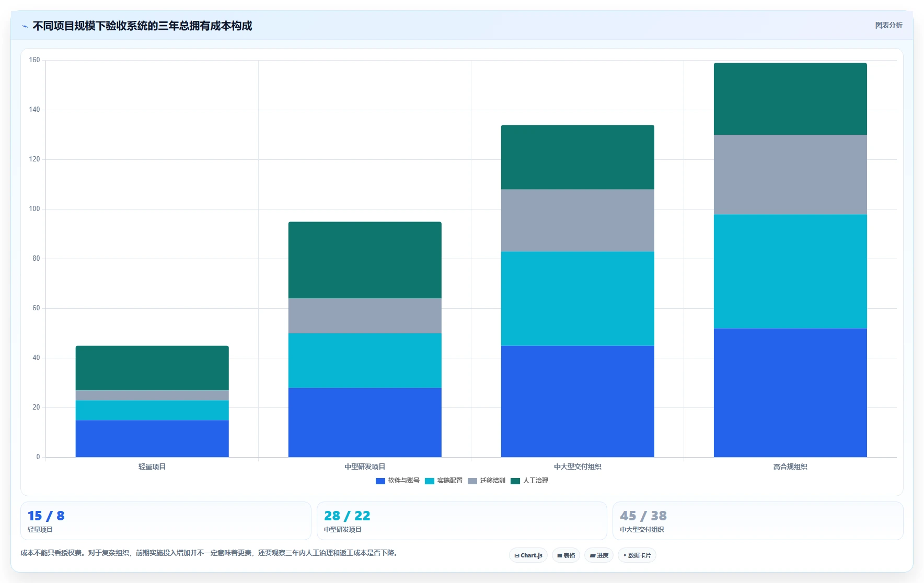Click the 进度 tag chip
Screen dimensions: 924x583
(x=599, y=555)
